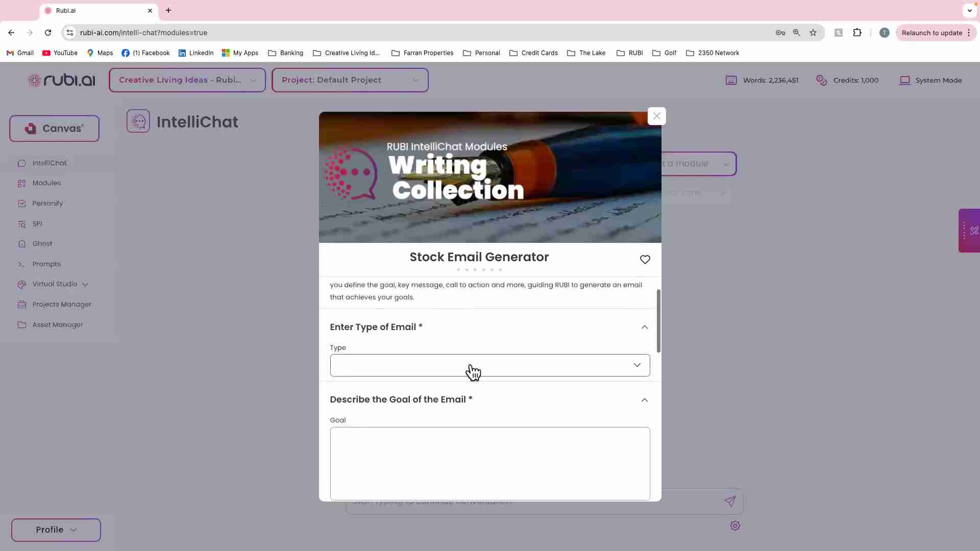This screenshot has width=980, height=551.
Task: Toggle System Mode in the header
Action: [x=930, y=81]
